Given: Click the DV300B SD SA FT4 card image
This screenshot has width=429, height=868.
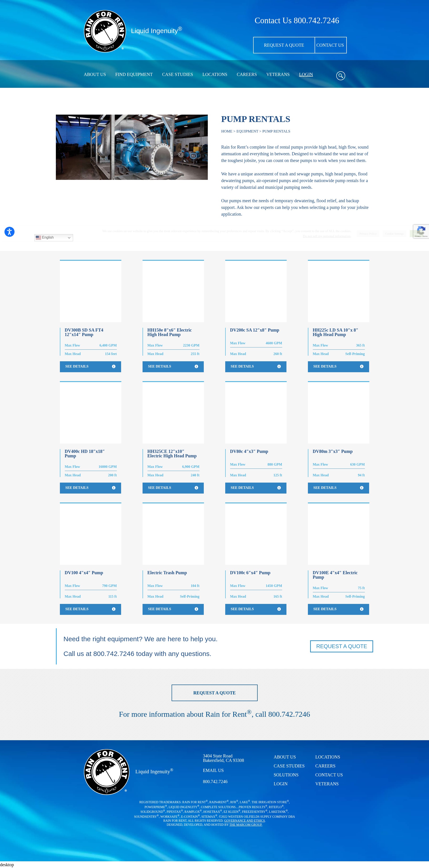Looking at the screenshot, I should (x=90, y=292).
